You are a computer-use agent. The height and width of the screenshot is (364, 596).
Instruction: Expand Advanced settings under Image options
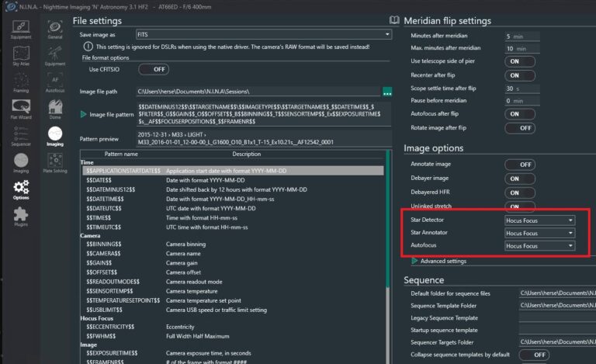click(x=443, y=262)
